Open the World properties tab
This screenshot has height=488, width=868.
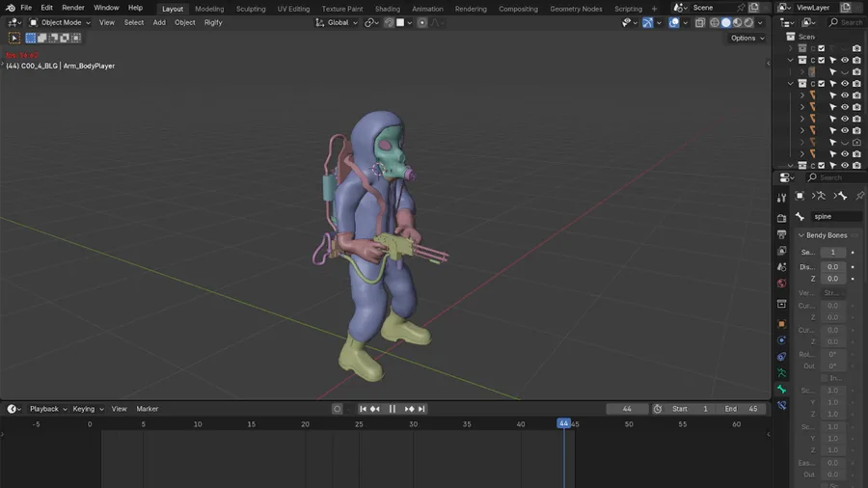tap(781, 284)
